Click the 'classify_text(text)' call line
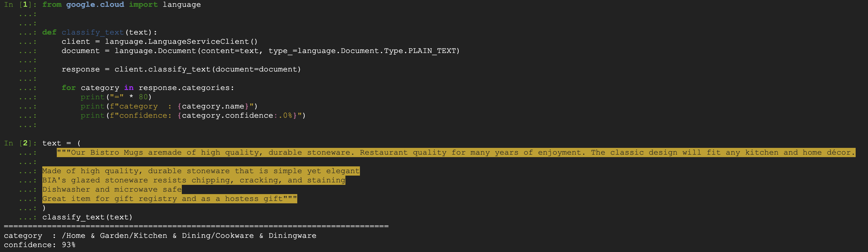The height and width of the screenshot is (252, 868). 87,217
